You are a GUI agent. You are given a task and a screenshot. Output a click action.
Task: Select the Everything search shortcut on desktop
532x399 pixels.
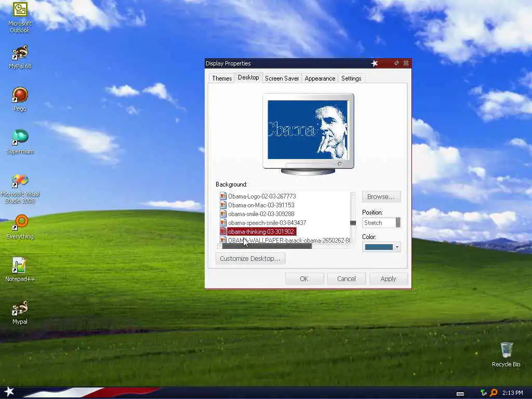[20, 227]
